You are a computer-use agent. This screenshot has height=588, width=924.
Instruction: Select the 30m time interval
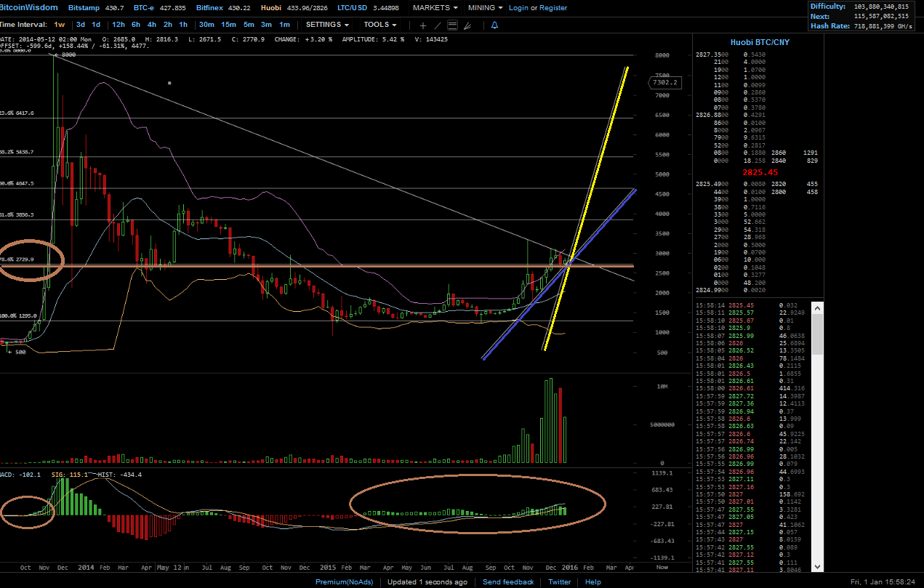point(206,25)
